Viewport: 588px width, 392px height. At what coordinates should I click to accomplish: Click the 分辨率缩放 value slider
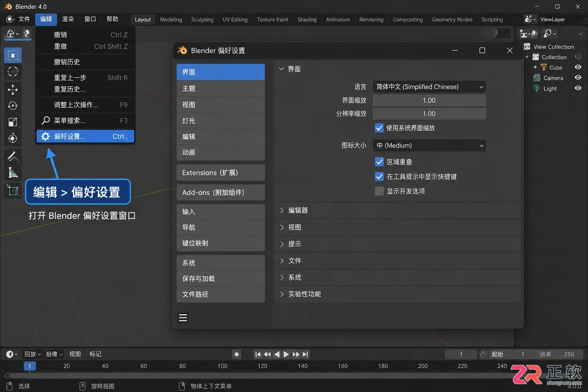click(429, 114)
